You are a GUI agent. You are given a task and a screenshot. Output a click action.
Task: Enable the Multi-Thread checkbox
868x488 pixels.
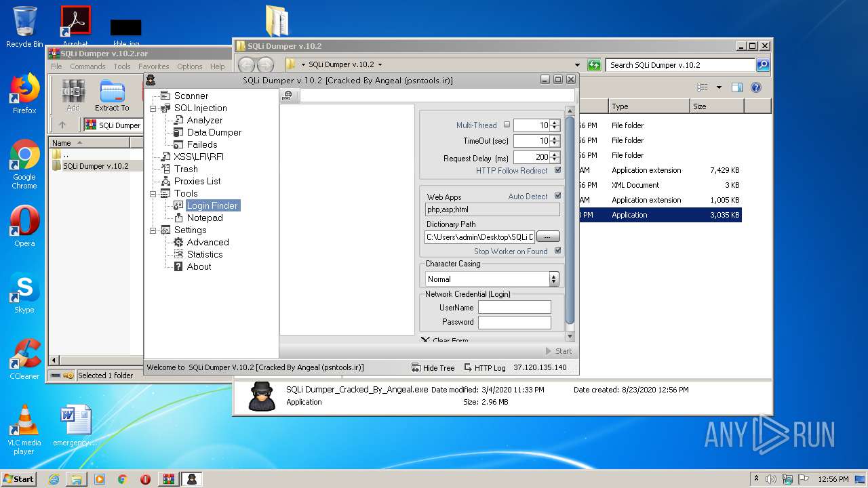pos(507,125)
